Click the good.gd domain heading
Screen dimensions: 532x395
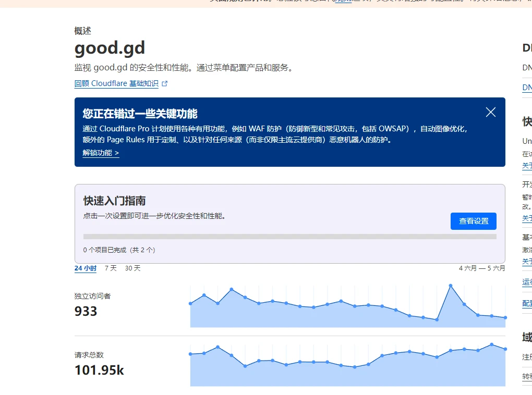click(x=110, y=48)
